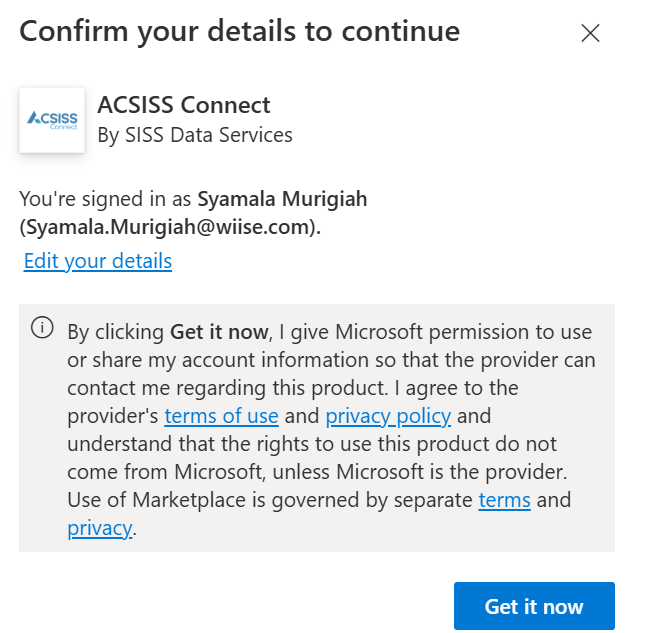
Task: Click the info icon in the consent notice
Action: tap(42, 328)
